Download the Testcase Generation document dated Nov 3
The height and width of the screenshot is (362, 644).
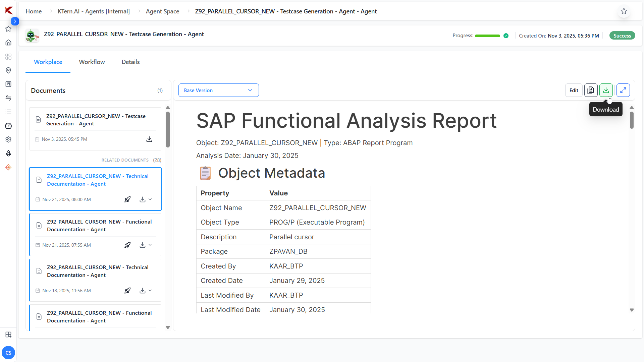149,139
